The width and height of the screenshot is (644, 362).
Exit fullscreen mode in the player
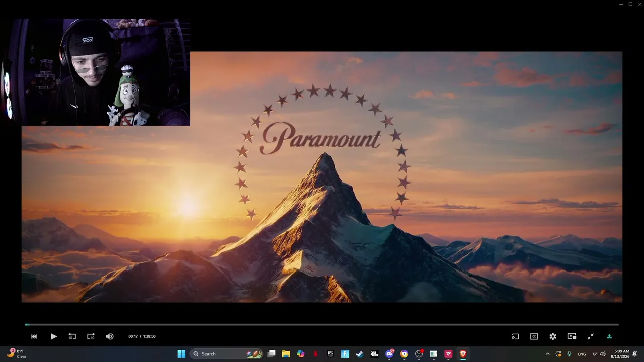(x=591, y=336)
